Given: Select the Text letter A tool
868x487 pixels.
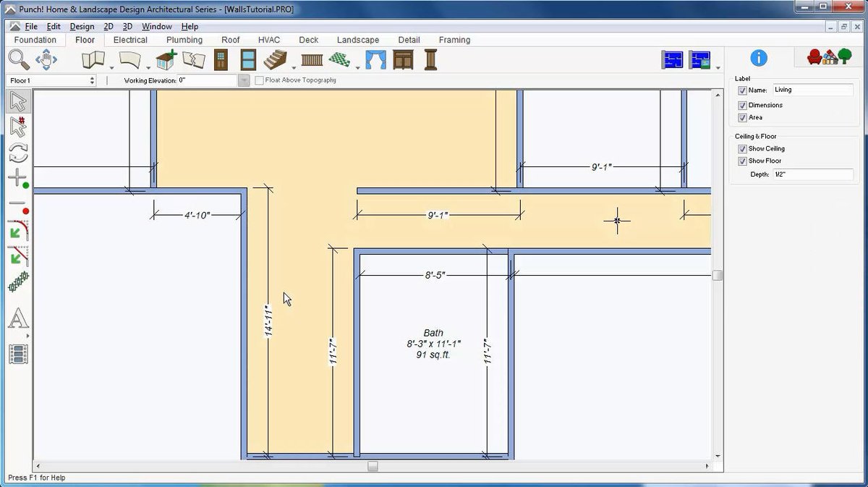Looking at the screenshot, I should pyautogui.click(x=18, y=318).
